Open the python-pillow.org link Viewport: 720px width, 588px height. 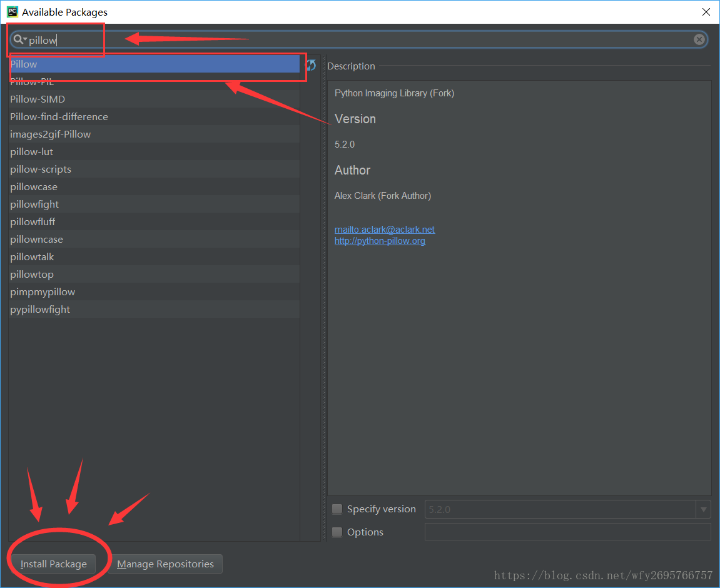[x=380, y=241]
